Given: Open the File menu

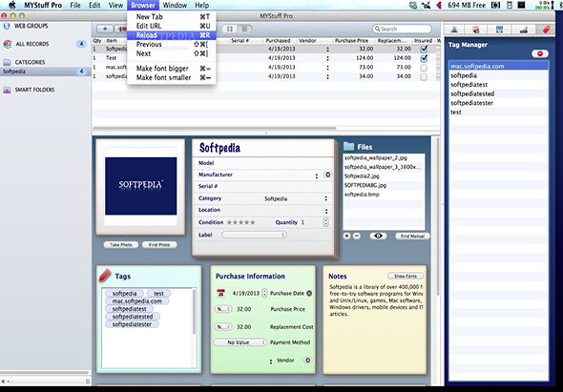Looking at the screenshot, I should click(75, 5).
